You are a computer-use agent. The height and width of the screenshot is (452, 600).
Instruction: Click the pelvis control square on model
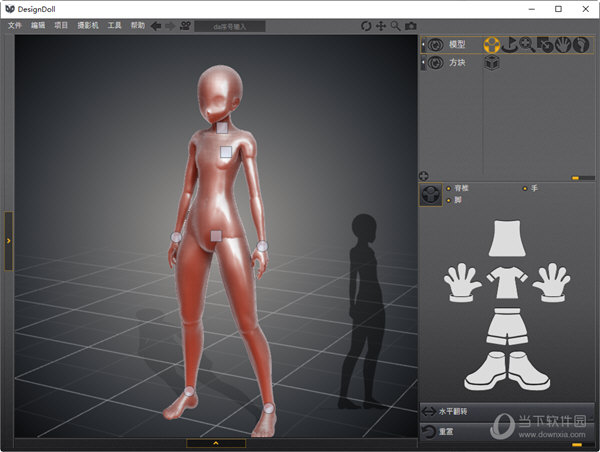216,236
